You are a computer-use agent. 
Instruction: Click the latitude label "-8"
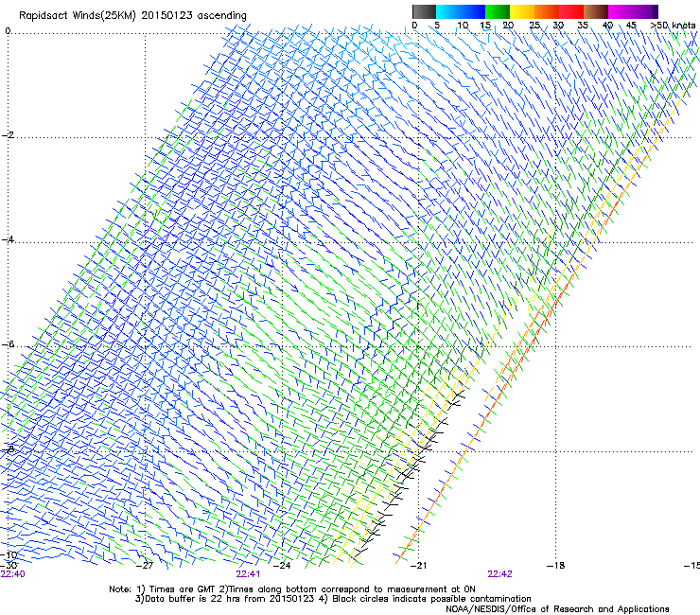tap(8, 449)
